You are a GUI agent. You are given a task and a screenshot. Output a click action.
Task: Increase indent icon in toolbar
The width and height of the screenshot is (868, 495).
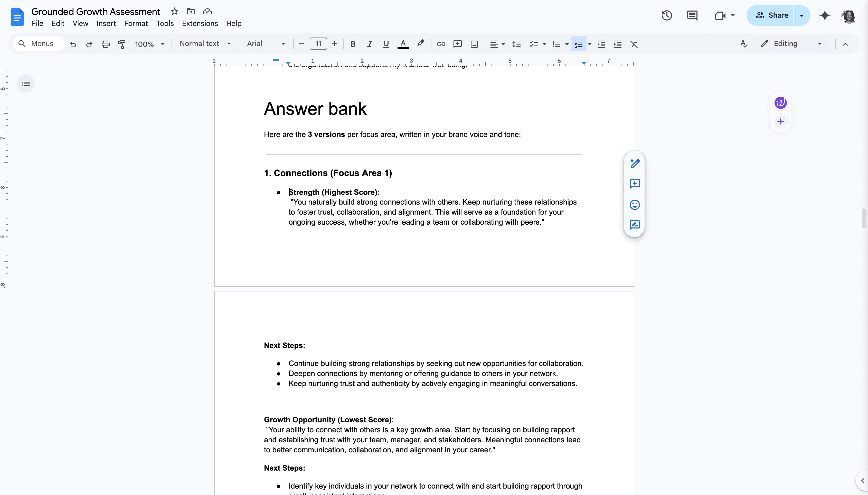pyautogui.click(x=618, y=44)
